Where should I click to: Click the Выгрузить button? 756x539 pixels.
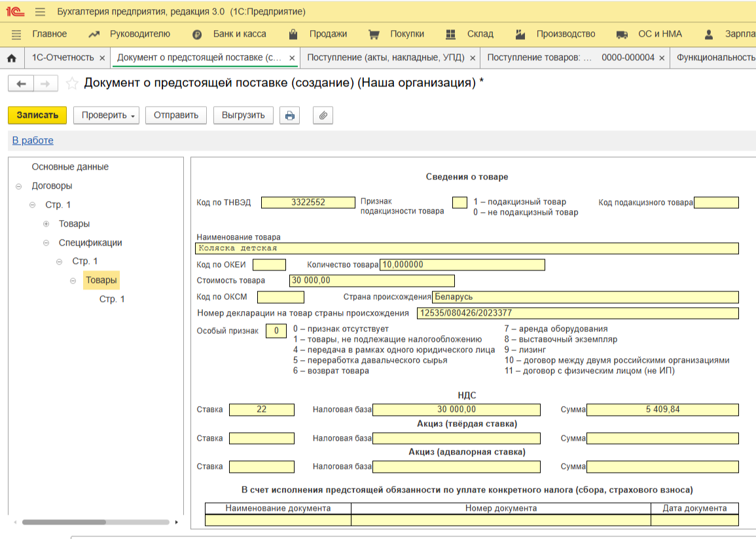[x=243, y=115]
